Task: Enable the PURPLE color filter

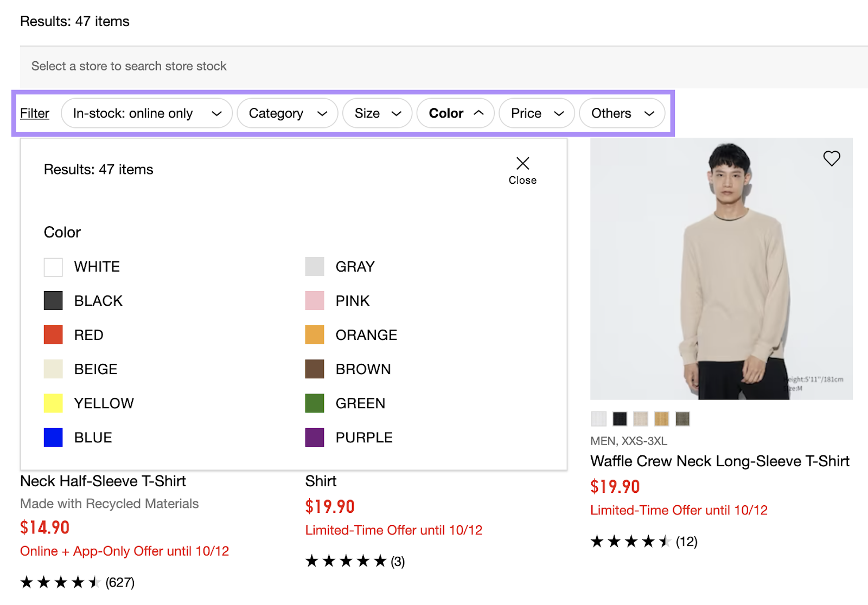Action: pyautogui.click(x=314, y=437)
